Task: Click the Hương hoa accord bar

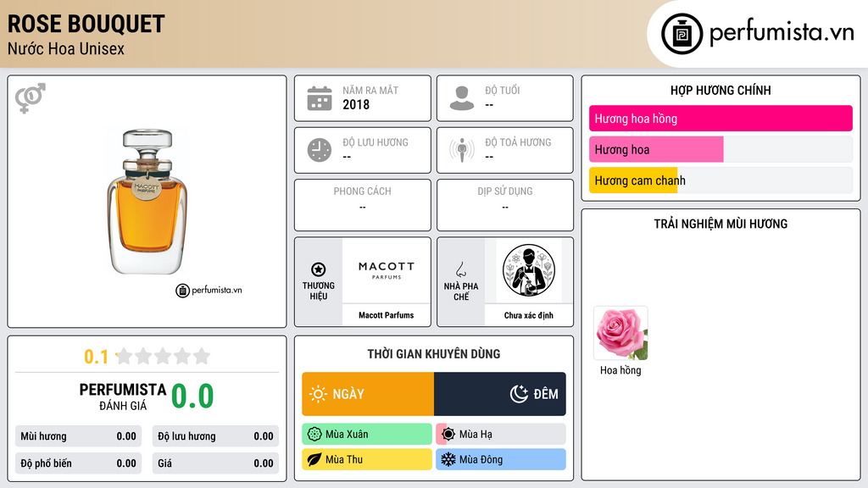Action: pyautogui.click(x=721, y=149)
